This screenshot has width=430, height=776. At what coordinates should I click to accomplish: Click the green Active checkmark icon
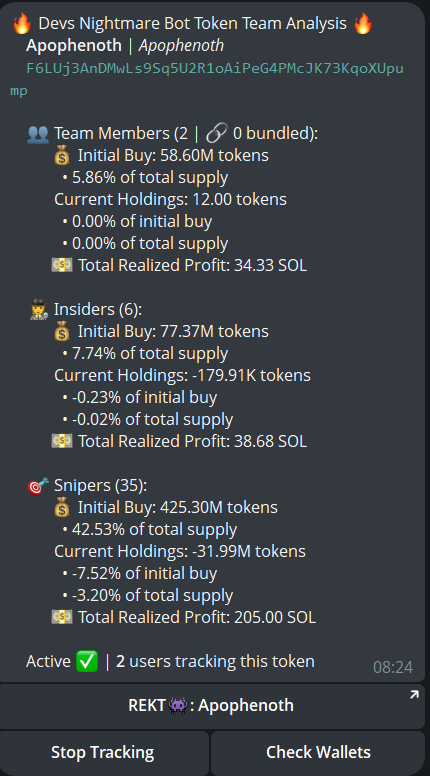tap(87, 662)
